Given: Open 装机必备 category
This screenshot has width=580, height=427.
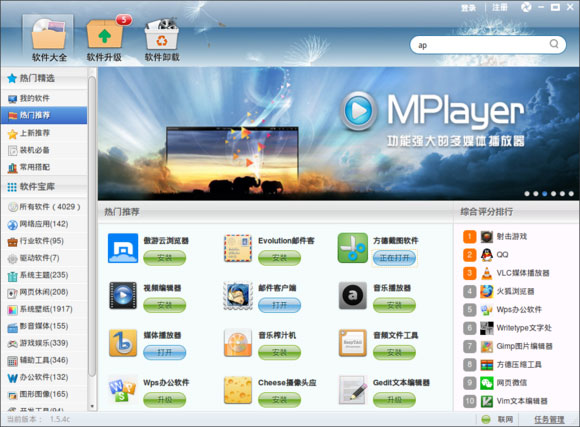Looking at the screenshot, I should coord(44,150).
